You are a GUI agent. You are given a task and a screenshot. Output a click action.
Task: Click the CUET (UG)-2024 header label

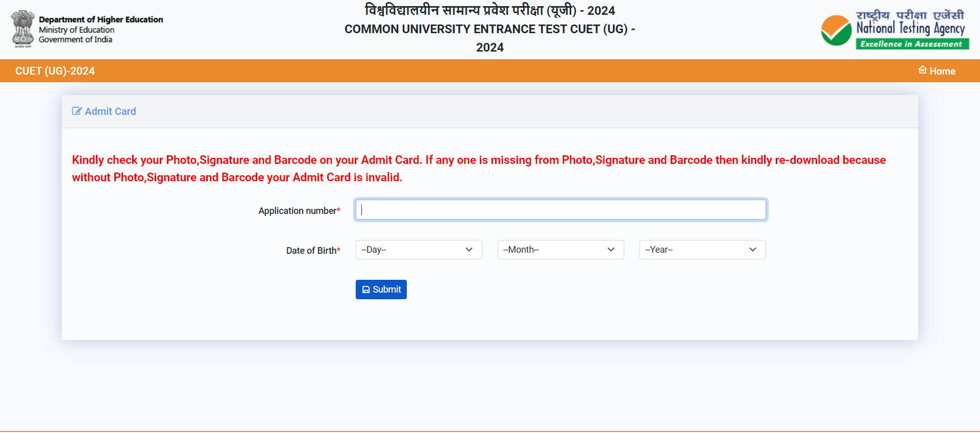(56, 71)
